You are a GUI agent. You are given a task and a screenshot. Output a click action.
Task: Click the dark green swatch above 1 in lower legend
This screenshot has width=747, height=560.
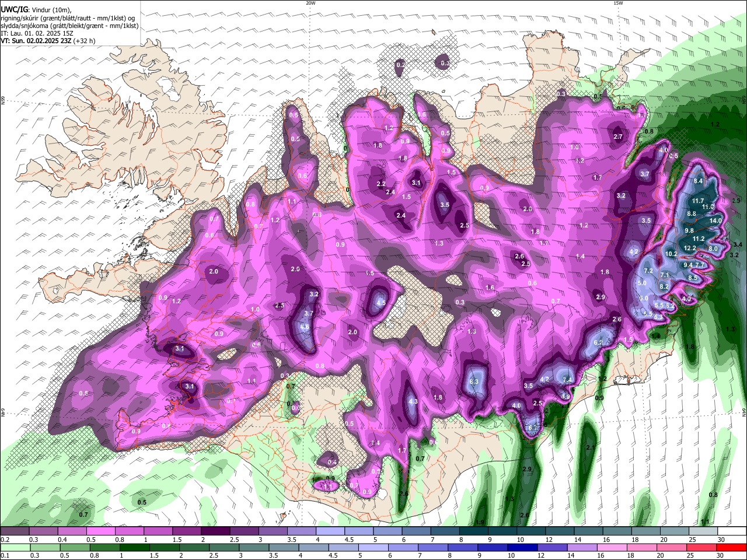point(134,548)
